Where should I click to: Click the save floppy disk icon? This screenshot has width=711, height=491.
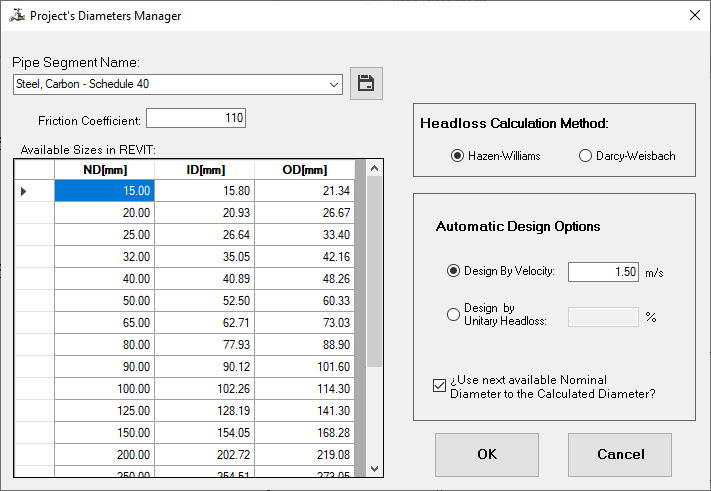[366, 83]
